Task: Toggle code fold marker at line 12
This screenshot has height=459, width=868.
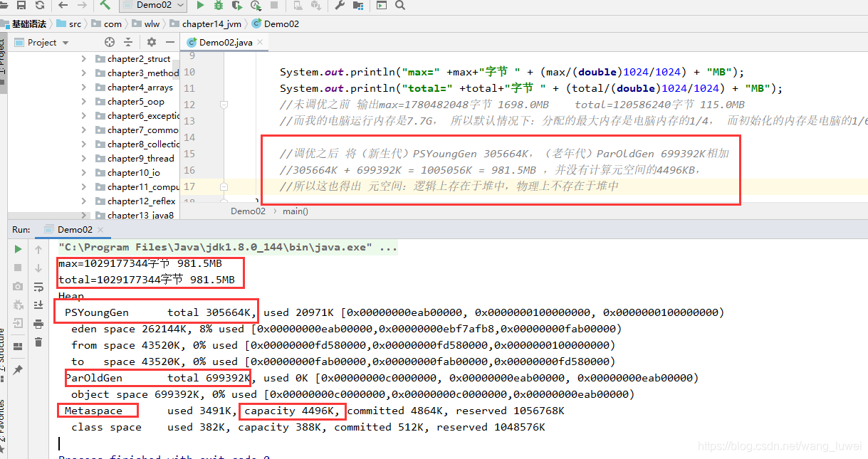Action: tap(224, 105)
